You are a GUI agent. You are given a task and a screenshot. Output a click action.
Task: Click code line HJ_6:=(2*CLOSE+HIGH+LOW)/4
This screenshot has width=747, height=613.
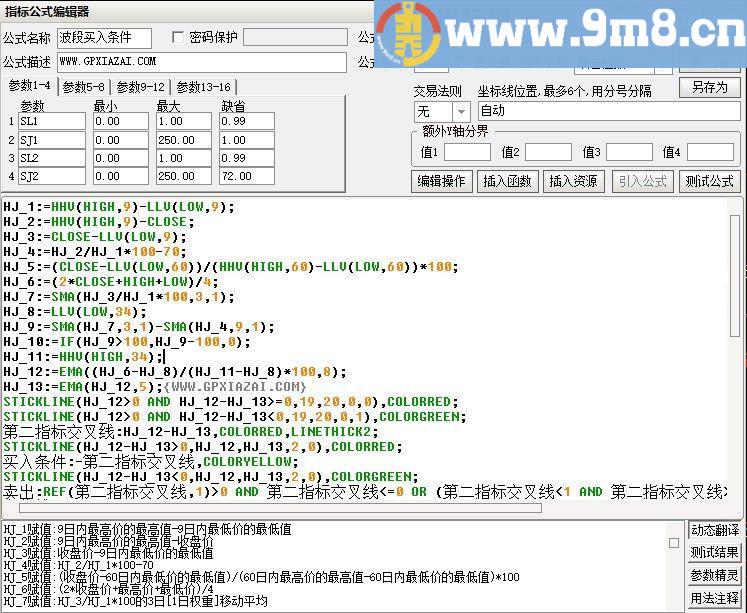pos(111,282)
